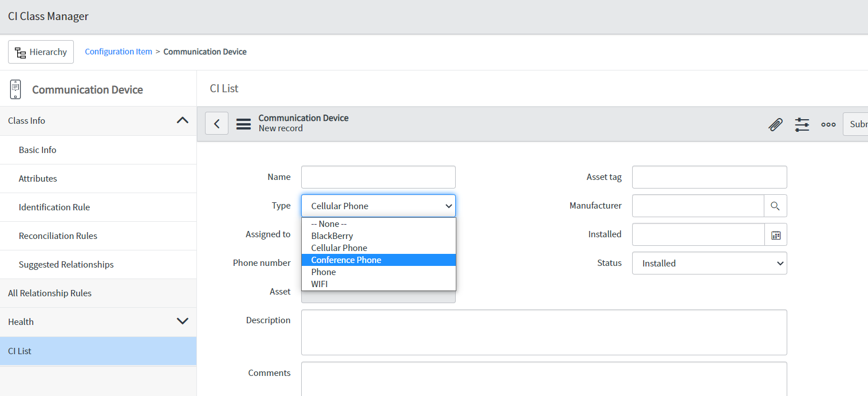Click the paperclip attachments icon

tap(775, 124)
